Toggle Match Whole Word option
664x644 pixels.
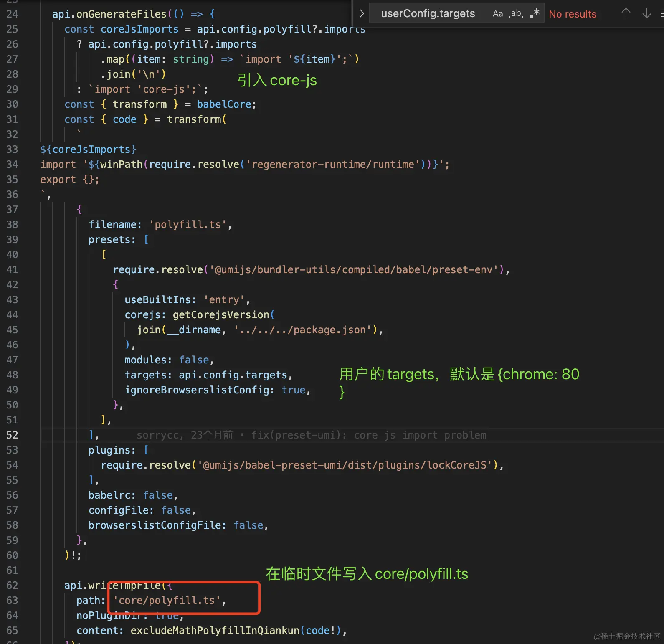point(516,14)
